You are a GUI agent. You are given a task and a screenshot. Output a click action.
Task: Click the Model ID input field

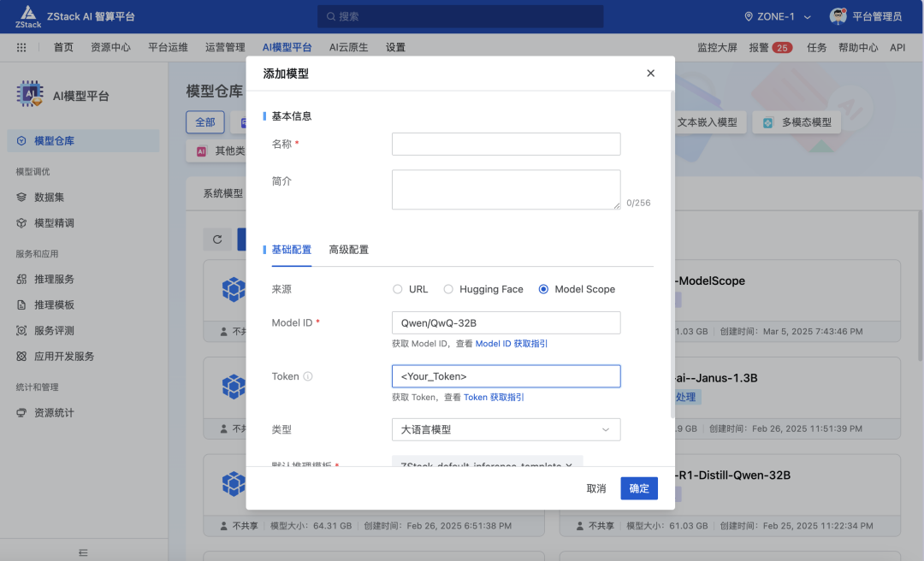click(506, 323)
